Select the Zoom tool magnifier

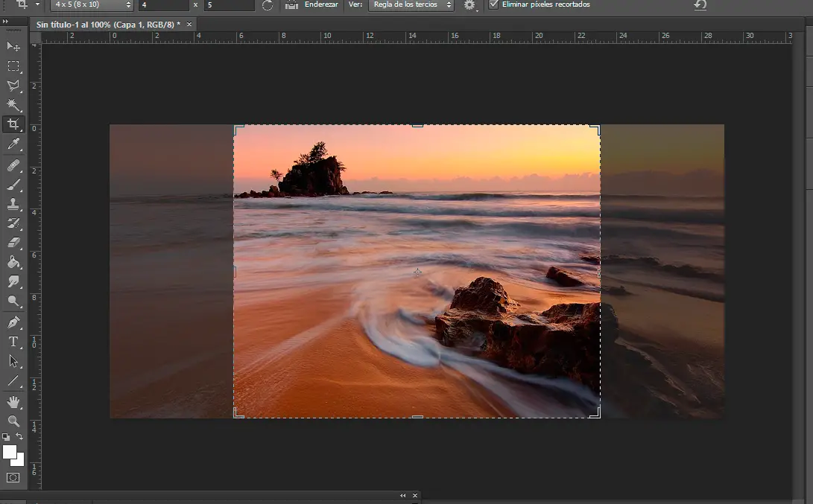[x=13, y=421]
